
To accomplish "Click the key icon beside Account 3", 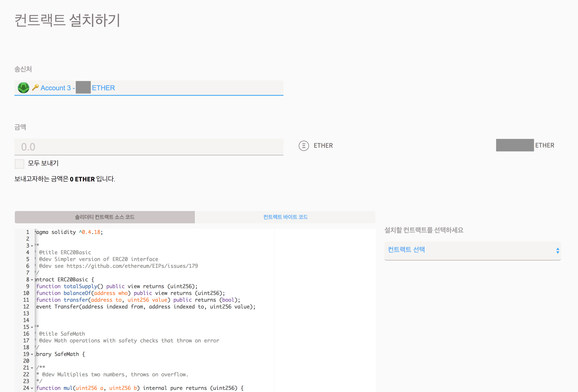I will (x=35, y=87).
